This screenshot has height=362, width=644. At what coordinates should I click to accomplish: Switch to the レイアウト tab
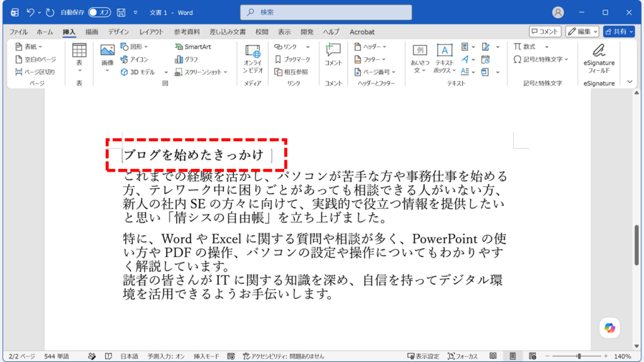point(151,31)
